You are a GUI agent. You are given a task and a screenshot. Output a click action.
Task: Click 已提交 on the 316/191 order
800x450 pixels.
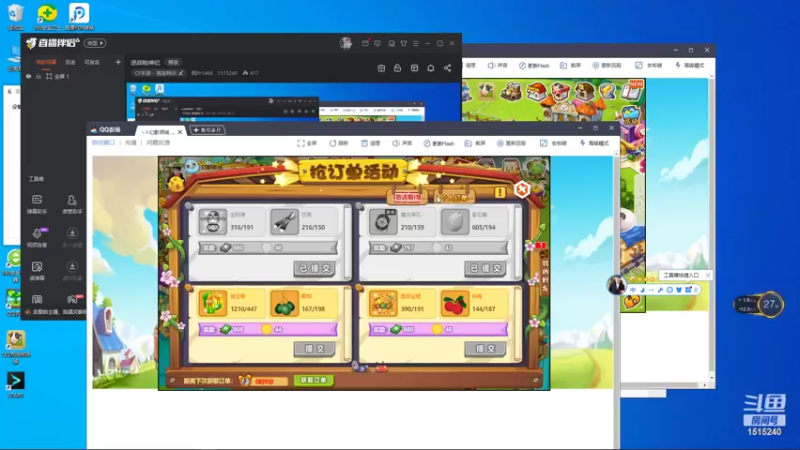[315, 268]
